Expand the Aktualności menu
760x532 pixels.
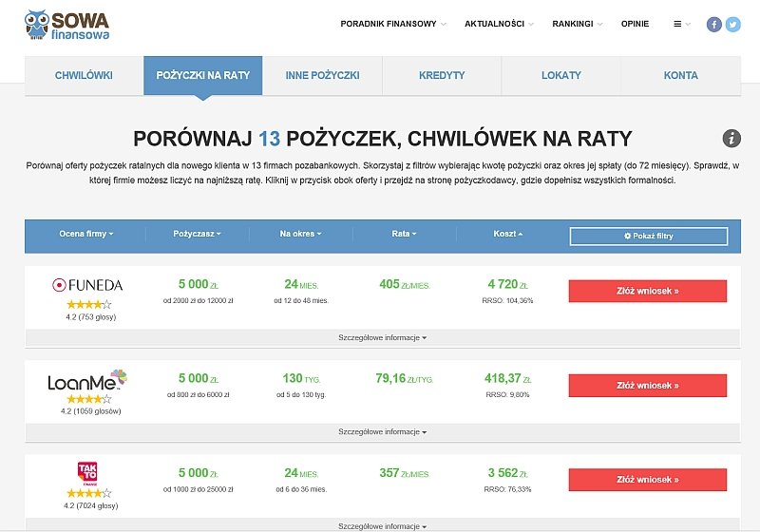[x=499, y=24]
